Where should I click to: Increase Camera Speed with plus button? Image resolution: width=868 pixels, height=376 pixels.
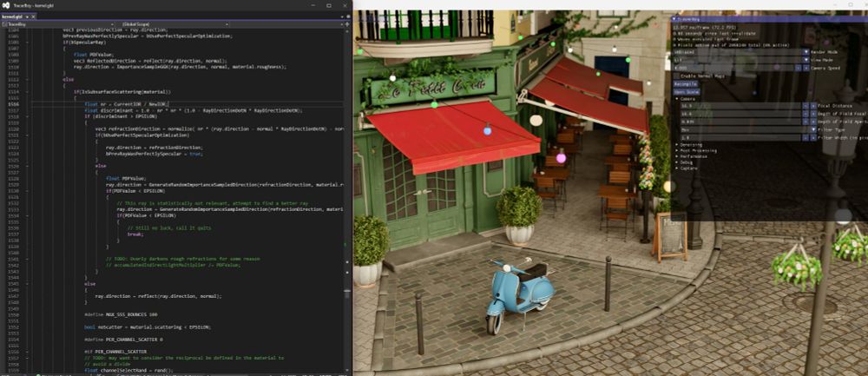(x=806, y=68)
